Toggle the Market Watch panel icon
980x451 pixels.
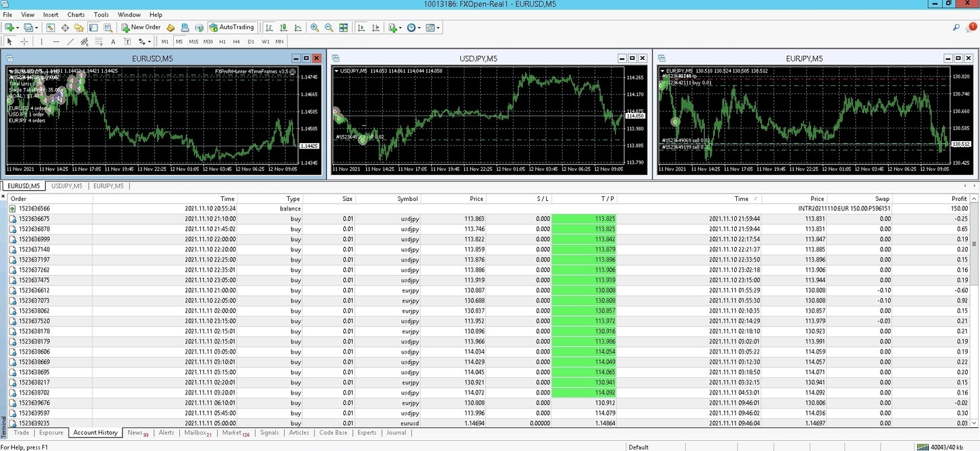click(50, 27)
